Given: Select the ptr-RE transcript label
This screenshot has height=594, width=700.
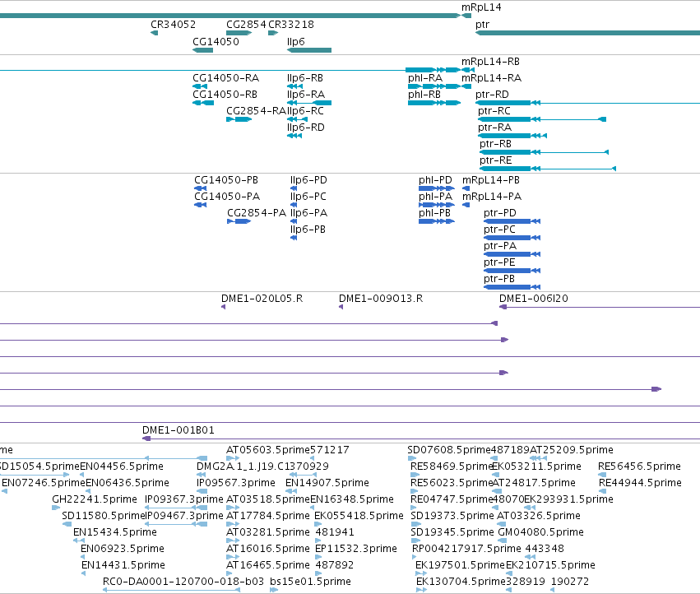Looking at the screenshot, I should pos(496,160).
